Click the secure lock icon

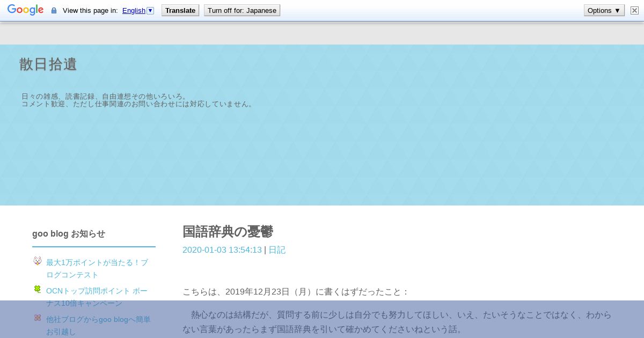point(54,10)
